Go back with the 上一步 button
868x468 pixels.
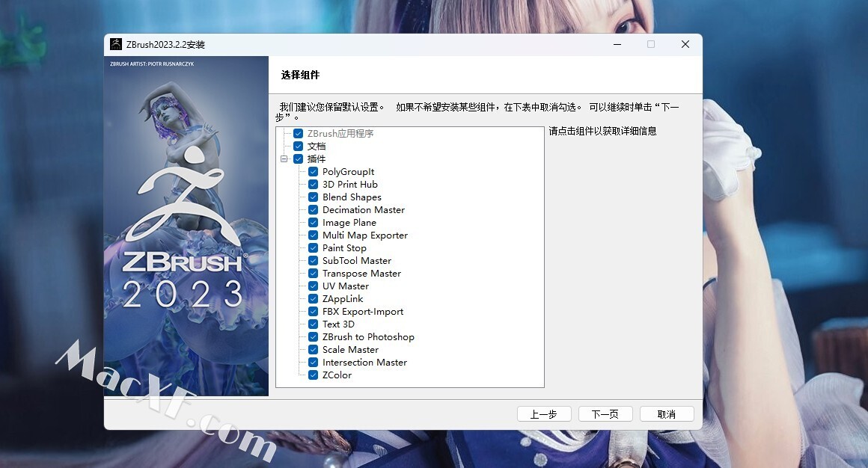click(x=543, y=414)
